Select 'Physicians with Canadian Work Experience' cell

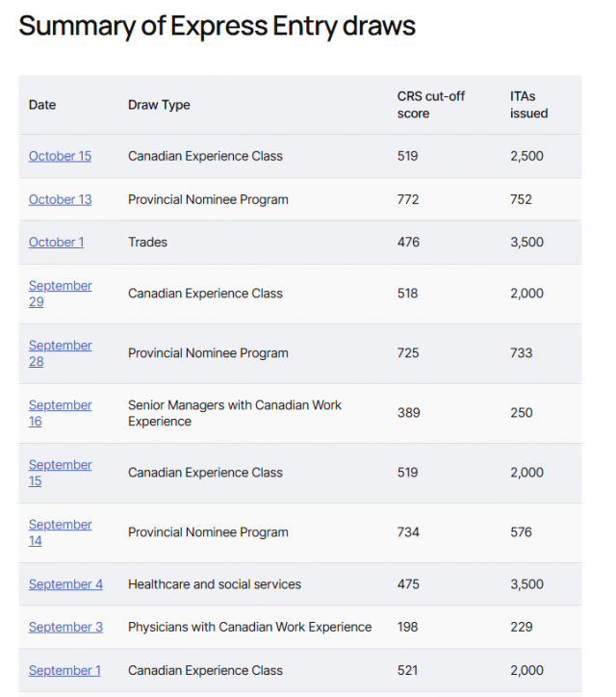pyautogui.click(x=250, y=627)
